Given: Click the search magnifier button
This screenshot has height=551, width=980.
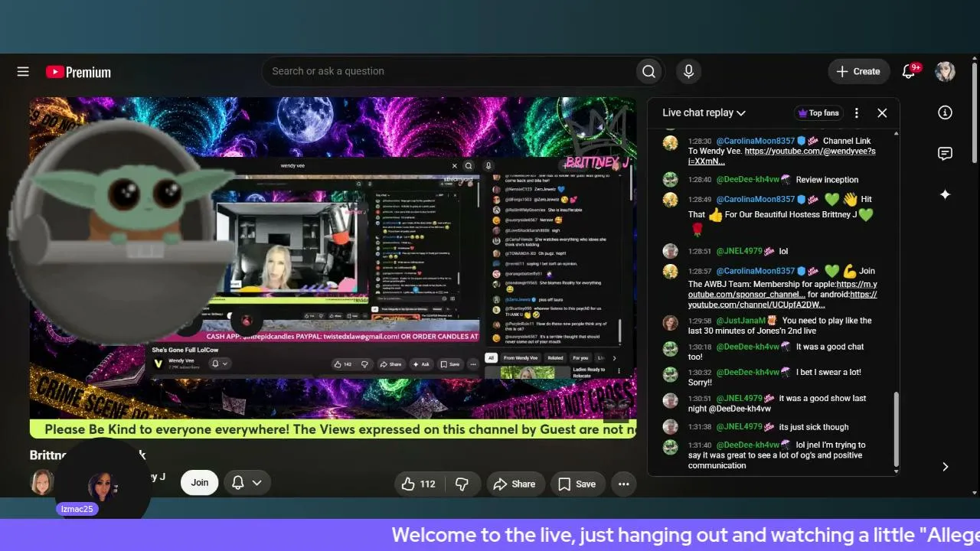Looking at the screenshot, I should 648,71.
